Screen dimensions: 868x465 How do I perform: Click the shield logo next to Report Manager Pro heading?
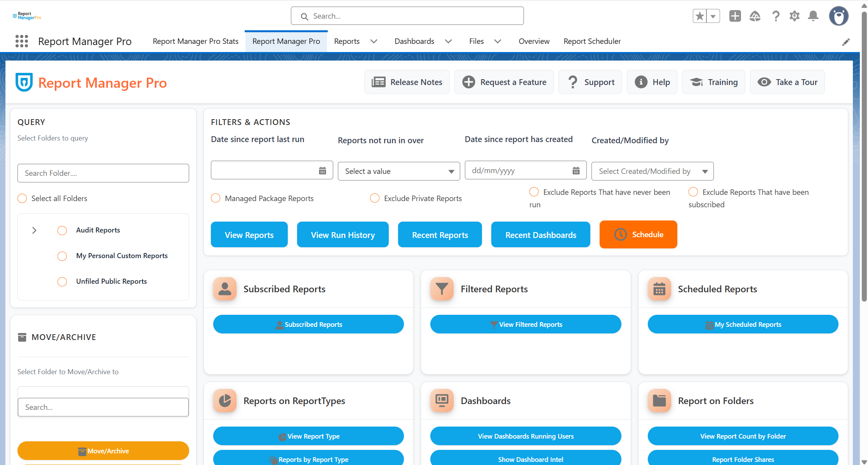[x=24, y=82]
